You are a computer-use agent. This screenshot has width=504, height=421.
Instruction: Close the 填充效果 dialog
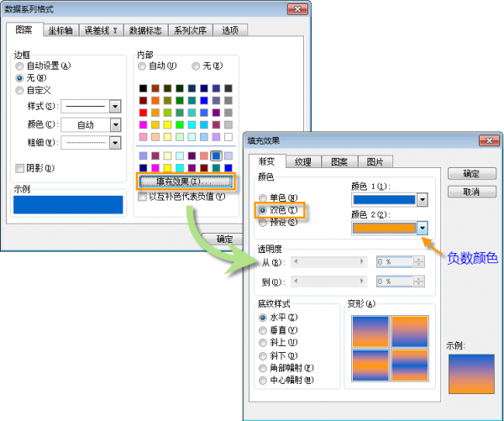(x=489, y=140)
